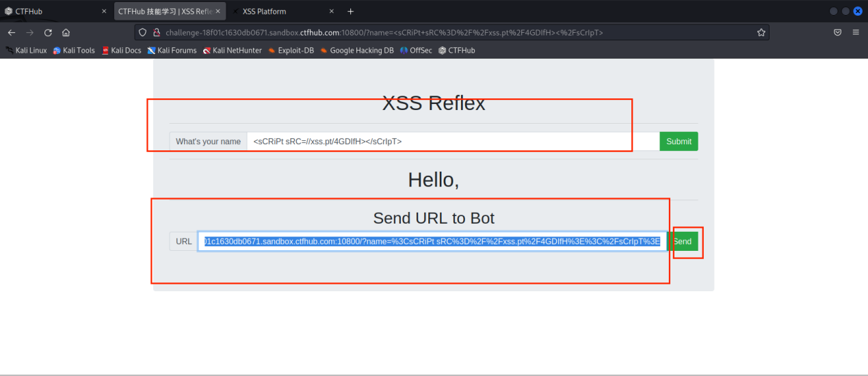
Task: Switch to the CTFHub tab
Action: click(56, 12)
